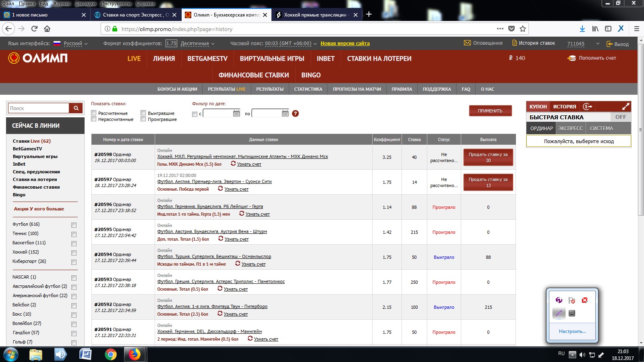Expand the account 711045 dropdown arrow
Screen dimensions: 644x362
tap(598, 44)
